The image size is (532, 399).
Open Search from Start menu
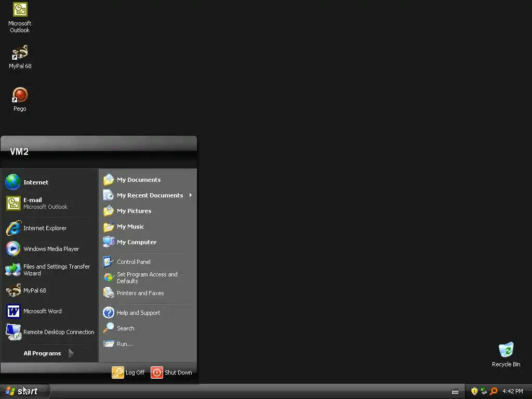pos(148,328)
